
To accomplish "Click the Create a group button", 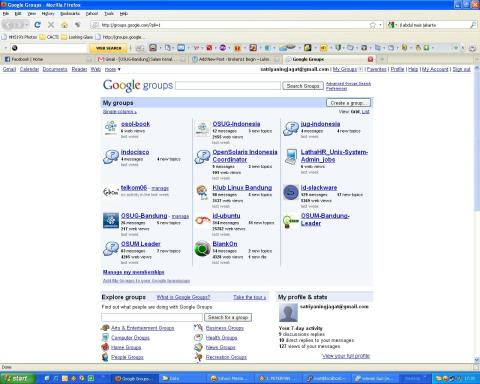I will click(x=348, y=103).
